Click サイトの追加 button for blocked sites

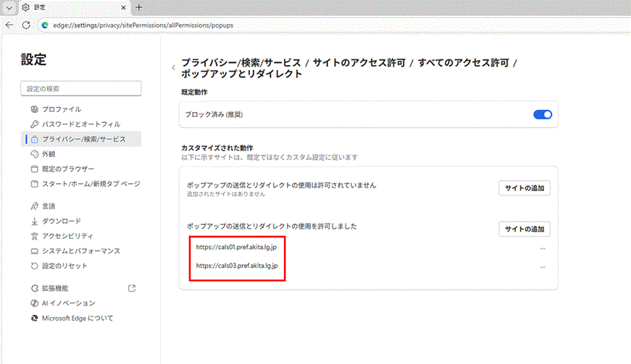pyautogui.click(x=524, y=188)
